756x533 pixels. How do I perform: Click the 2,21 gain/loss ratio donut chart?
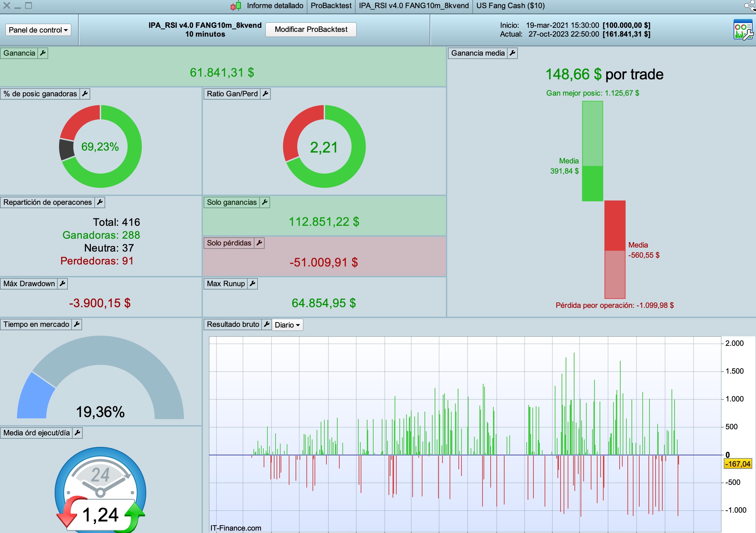(324, 146)
